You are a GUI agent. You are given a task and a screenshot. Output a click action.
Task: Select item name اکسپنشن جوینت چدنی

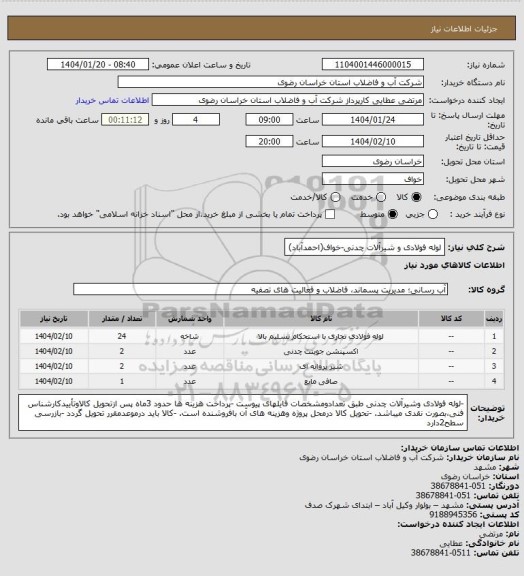click(321, 351)
